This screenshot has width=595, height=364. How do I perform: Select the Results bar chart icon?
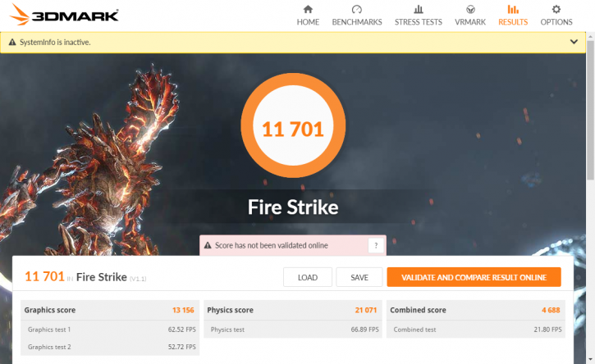[513, 9]
